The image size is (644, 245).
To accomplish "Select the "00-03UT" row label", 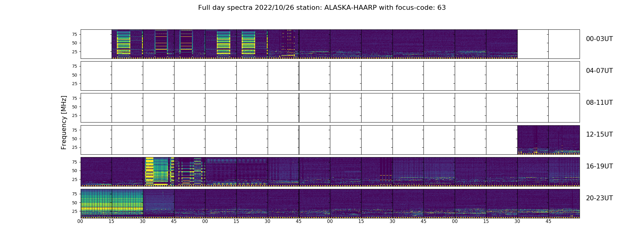I will (x=599, y=39).
